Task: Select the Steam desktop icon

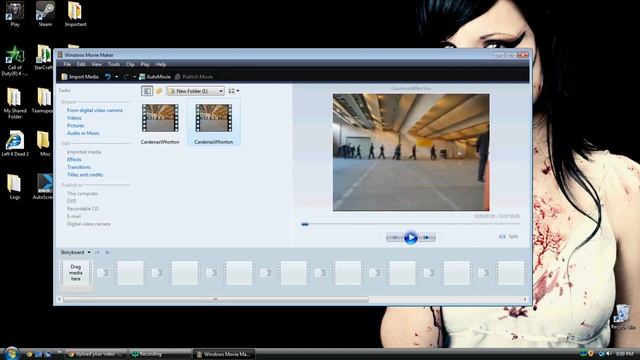Action: [45, 14]
